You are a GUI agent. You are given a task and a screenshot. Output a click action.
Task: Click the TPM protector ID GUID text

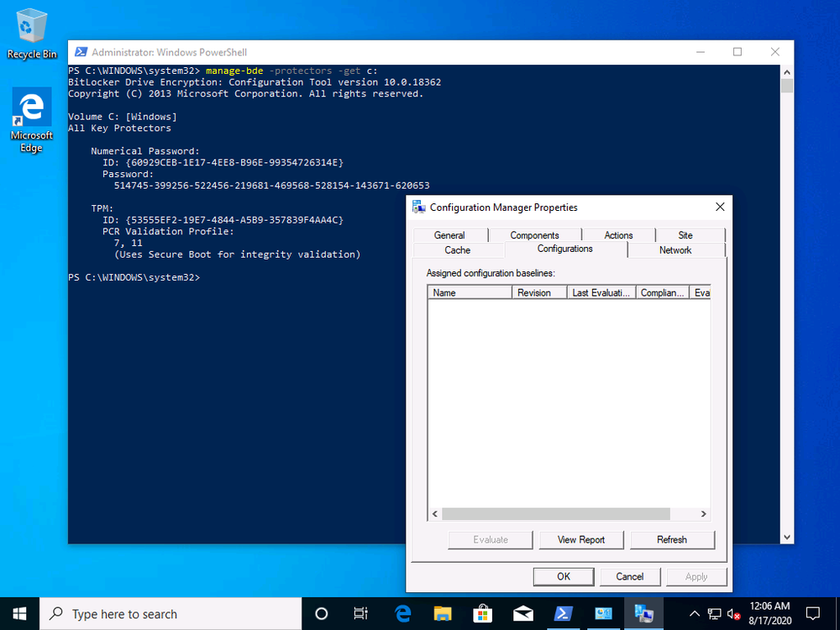(x=234, y=219)
